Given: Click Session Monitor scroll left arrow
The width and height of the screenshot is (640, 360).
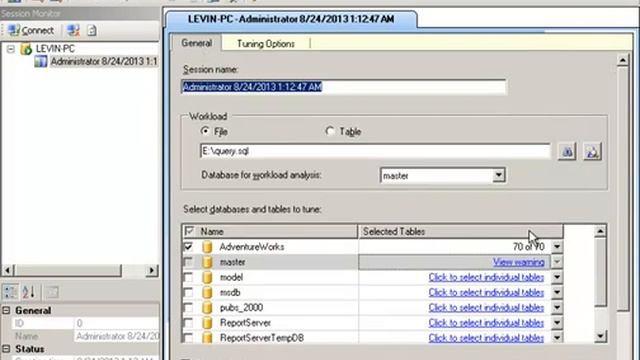Looking at the screenshot, I should (x=7, y=270).
